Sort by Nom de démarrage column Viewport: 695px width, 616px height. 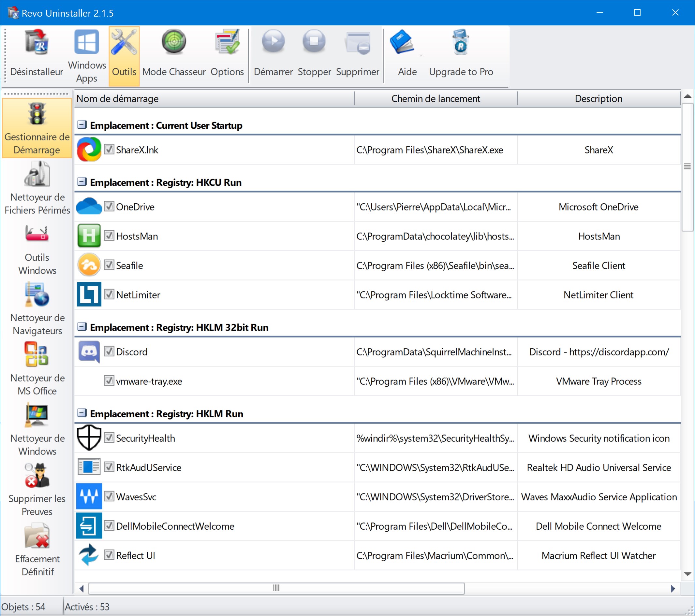pos(214,99)
